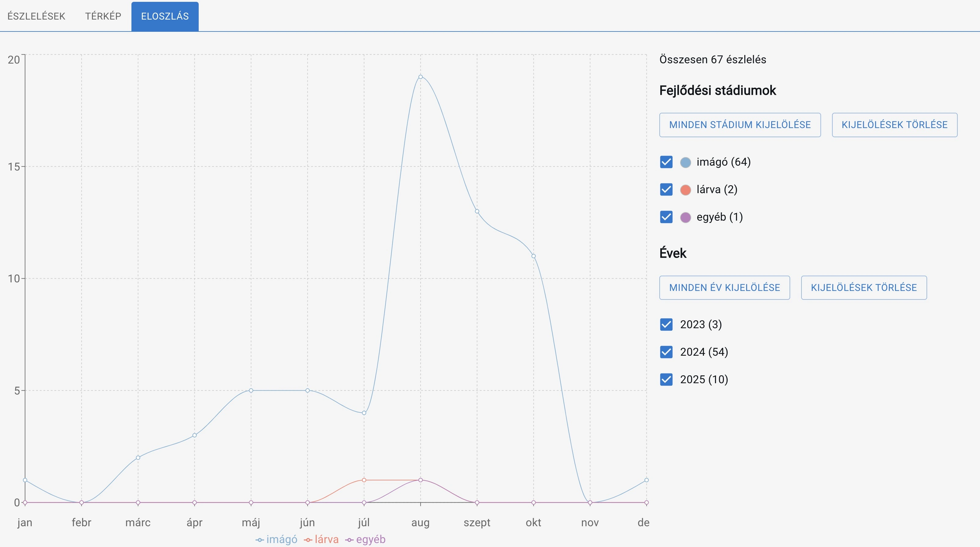Select the Eloszlás tab
The image size is (980, 547).
[165, 17]
